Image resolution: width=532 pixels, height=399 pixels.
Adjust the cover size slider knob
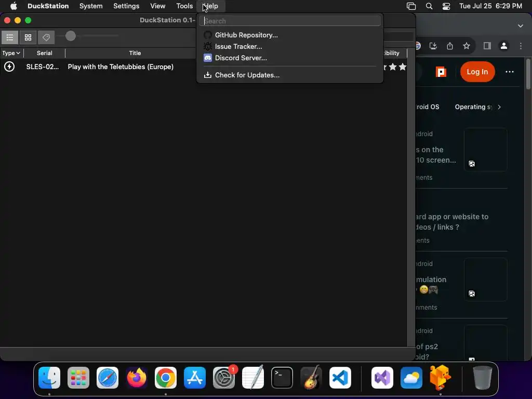[x=71, y=36]
